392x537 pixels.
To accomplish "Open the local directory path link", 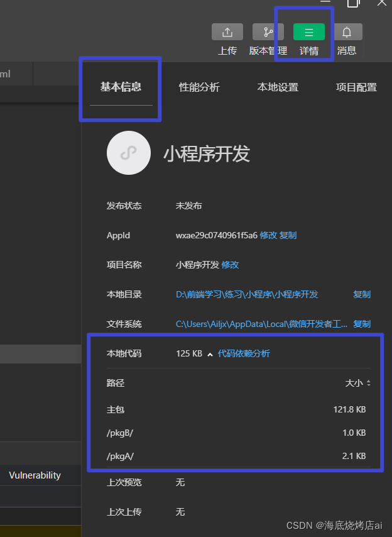I will pyautogui.click(x=247, y=294).
